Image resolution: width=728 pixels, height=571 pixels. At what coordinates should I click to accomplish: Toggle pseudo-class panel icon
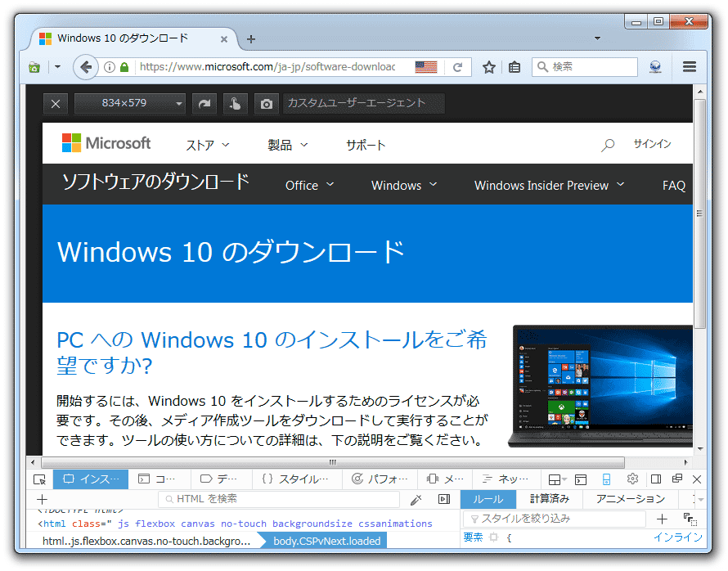coord(690,519)
